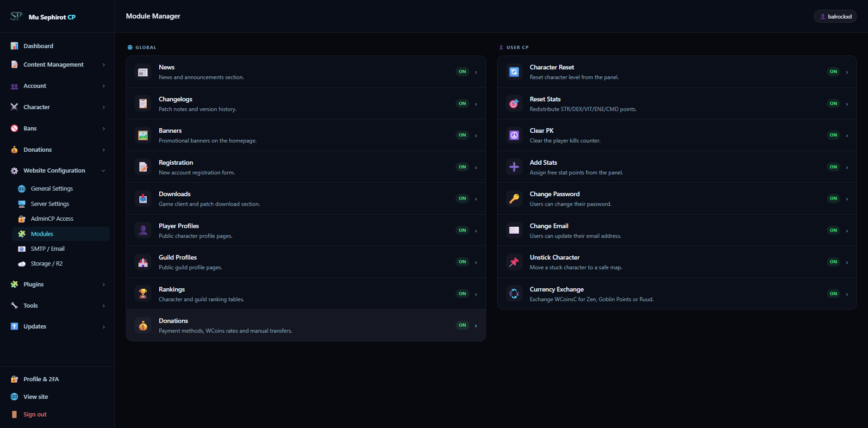Screen dimensions: 868x428
Task: Click the Reset Stats target icon
Action: [514, 104]
